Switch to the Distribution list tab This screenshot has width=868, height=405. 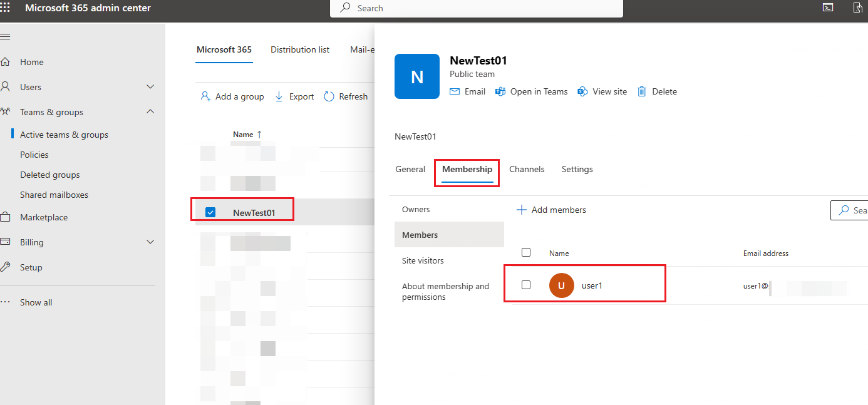[x=300, y=49]
